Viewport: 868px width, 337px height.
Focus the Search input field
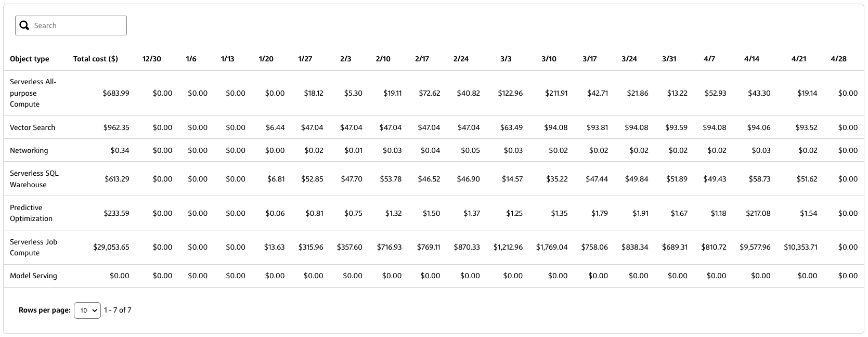tap(71, 25)
